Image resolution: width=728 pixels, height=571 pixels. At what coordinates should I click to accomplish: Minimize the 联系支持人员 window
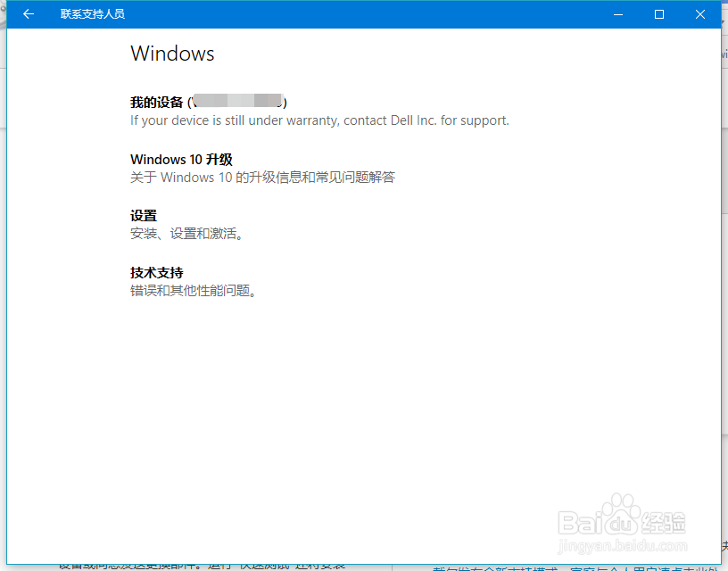[618, 14]
